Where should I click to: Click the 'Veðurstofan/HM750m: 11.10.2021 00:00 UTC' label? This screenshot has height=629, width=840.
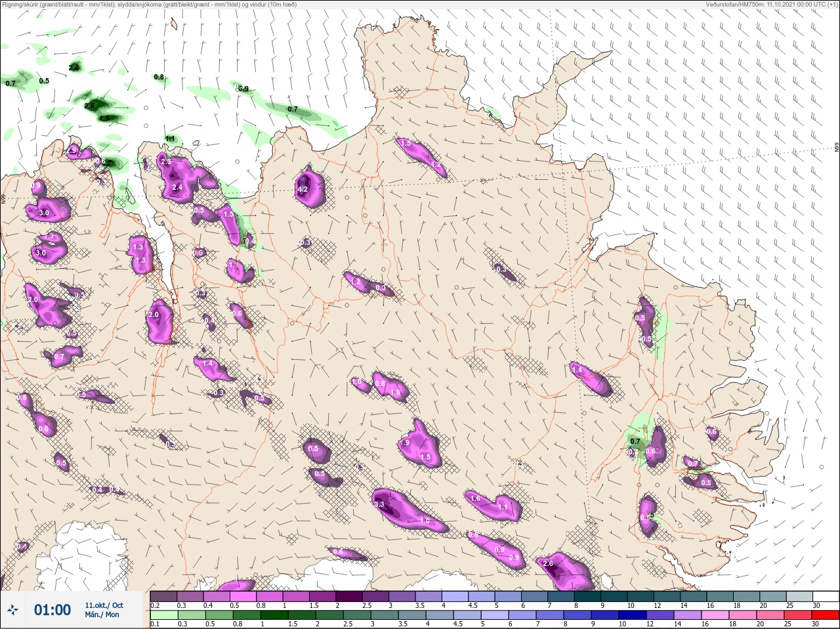pyautogui.click(x=772, y=4)
